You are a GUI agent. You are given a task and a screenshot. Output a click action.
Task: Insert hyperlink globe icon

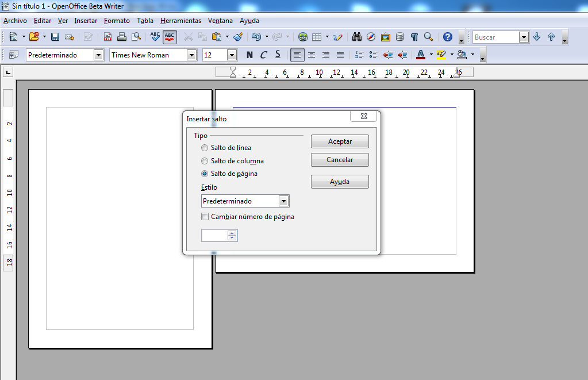click(x=303, y=37)
